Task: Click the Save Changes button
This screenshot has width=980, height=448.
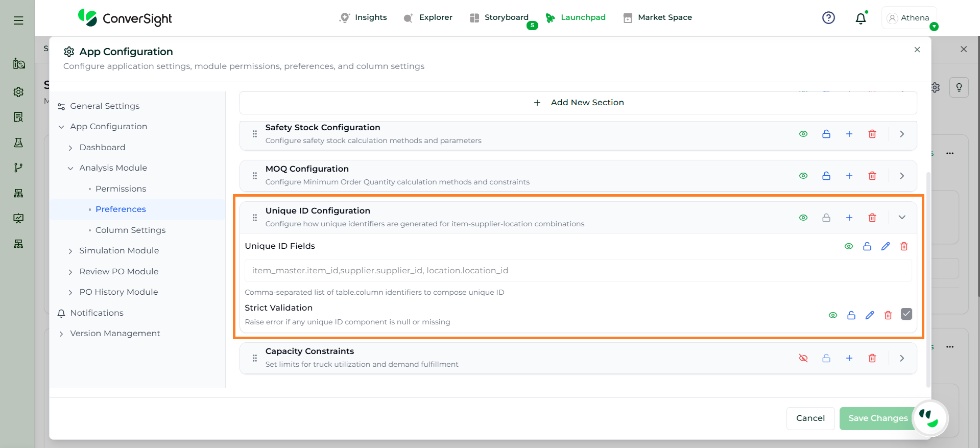Action: click(877, 418)
